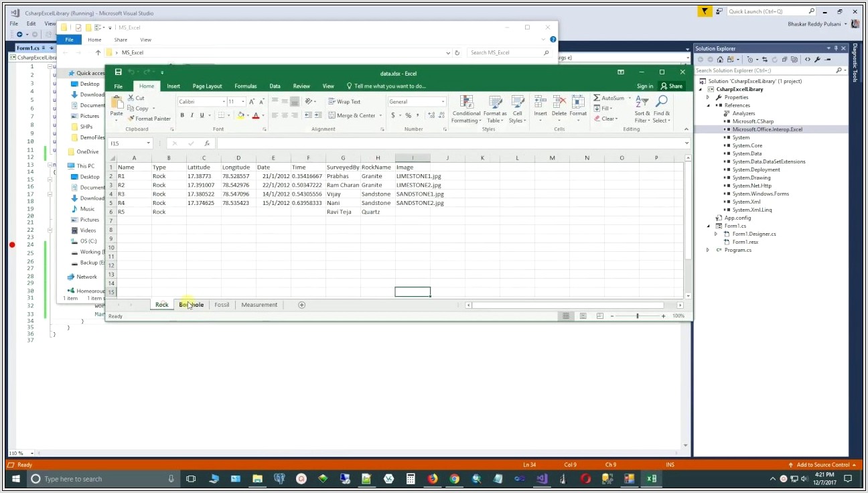
Task: Click Sign in link in Excel
Action: (645, 86)
